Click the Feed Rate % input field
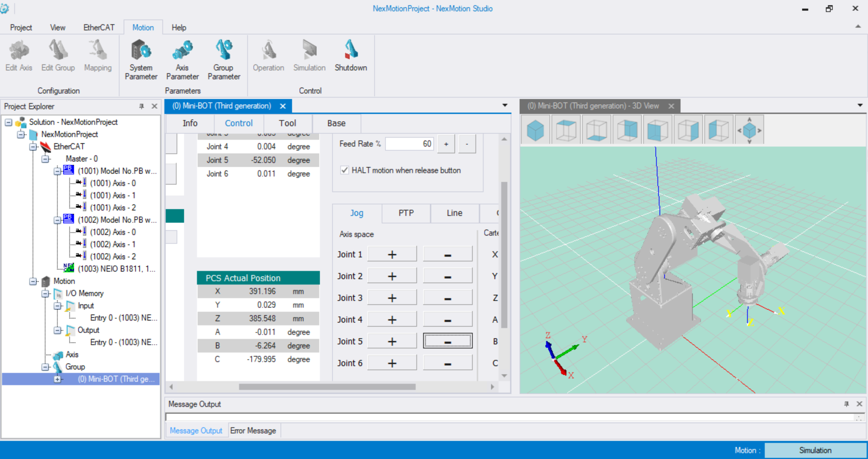Screen dimensions: 868x459 (409, 144)
